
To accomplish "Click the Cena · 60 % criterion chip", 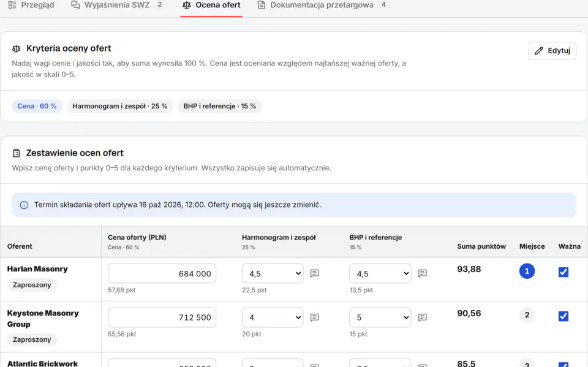I will [x=37, y=106].
